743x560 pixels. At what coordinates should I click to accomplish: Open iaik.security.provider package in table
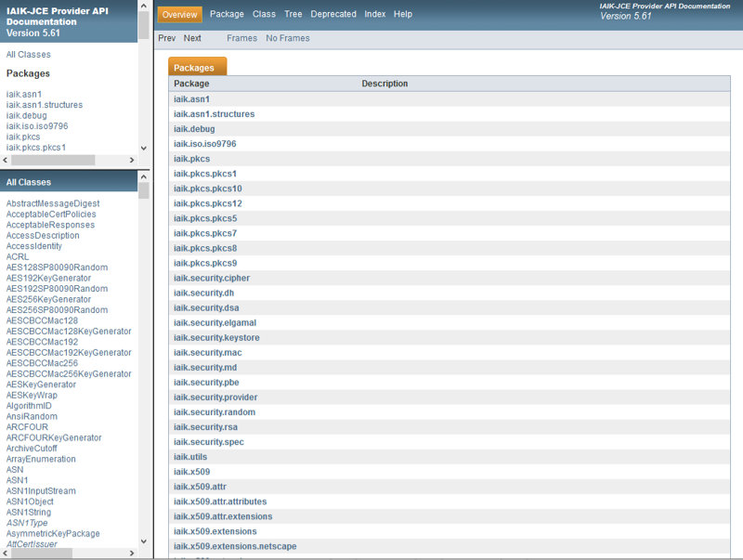click(215, 397)
